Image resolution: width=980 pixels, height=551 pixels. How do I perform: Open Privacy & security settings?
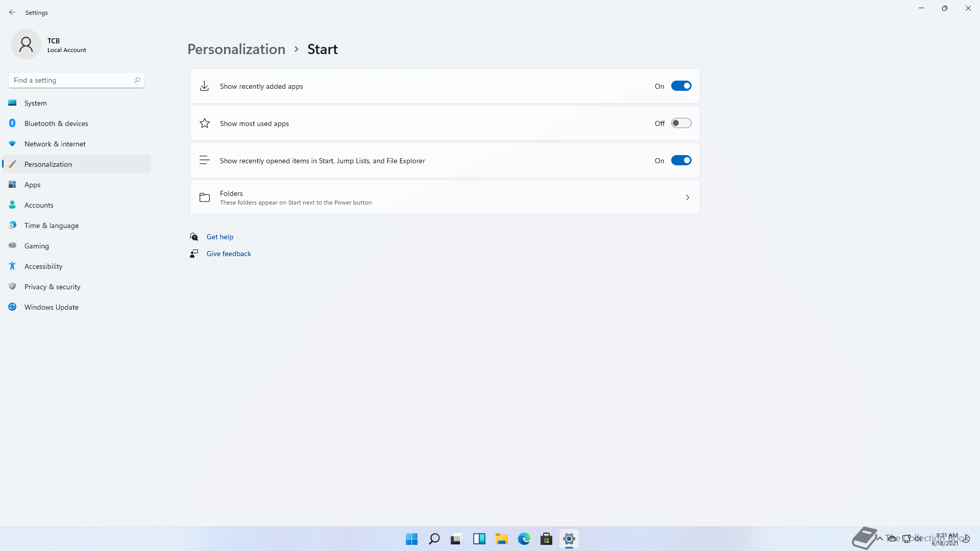tap(77, 287)
